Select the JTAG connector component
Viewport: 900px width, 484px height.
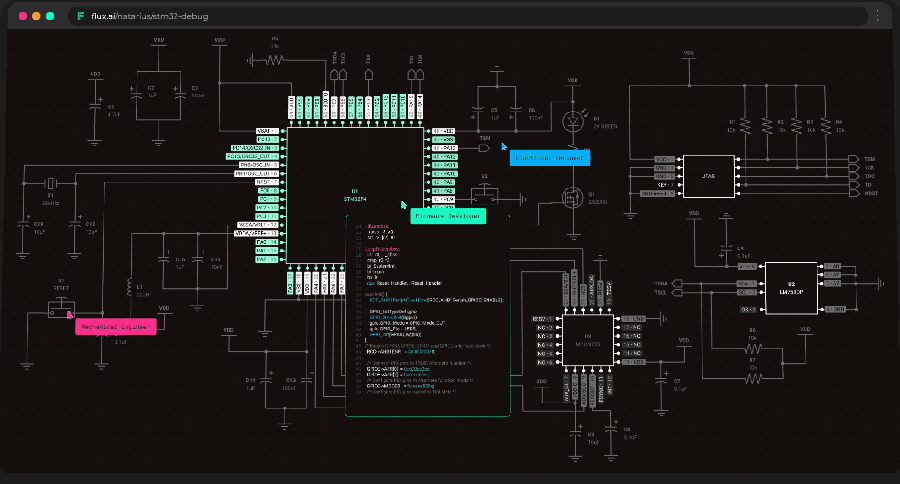(x=708, y=176)
